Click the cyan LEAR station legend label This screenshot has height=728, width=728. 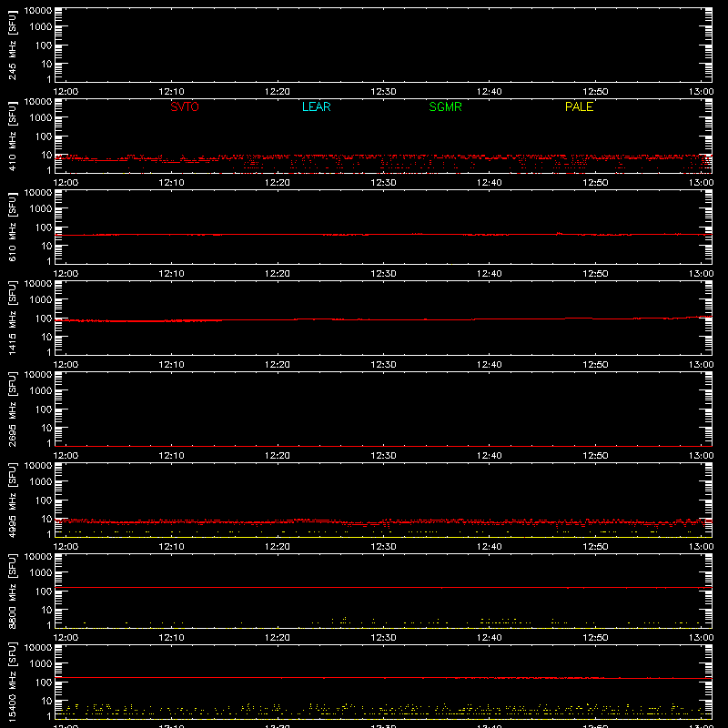coord(316,106)
